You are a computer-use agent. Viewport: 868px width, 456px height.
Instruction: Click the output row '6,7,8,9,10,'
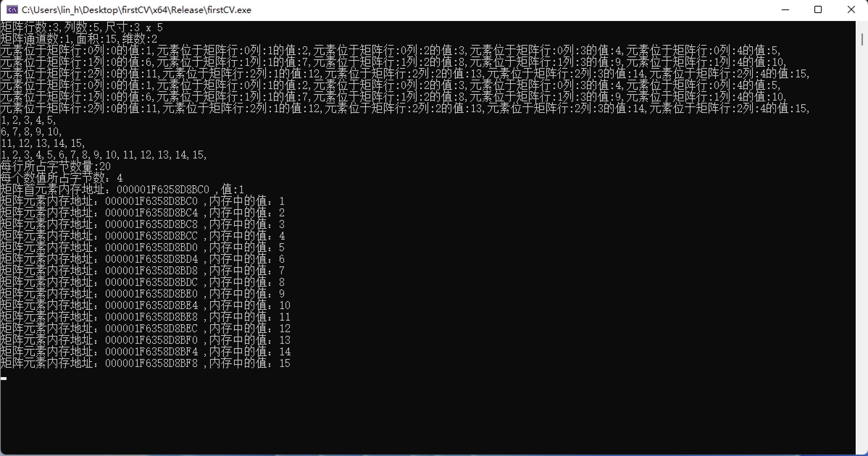(31, 132)
